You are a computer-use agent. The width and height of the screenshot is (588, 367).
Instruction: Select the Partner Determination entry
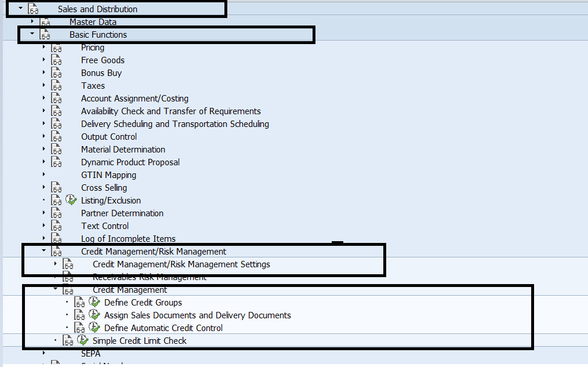pyautogui.click(x=122, y=213)
